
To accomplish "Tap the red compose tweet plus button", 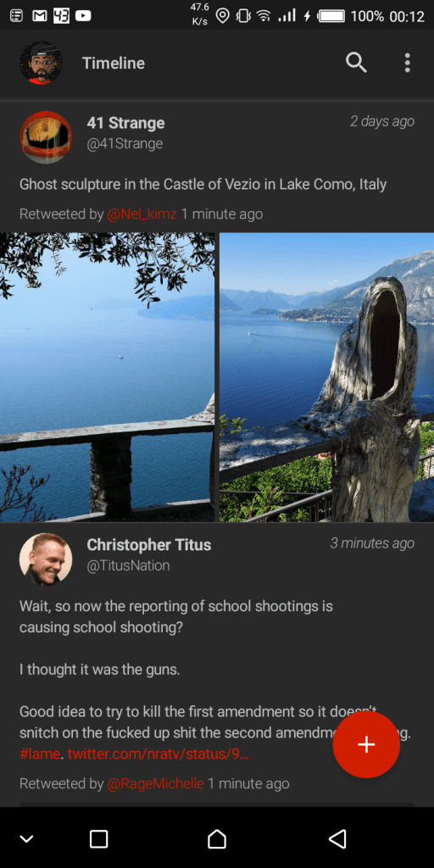I will (366, 744).
